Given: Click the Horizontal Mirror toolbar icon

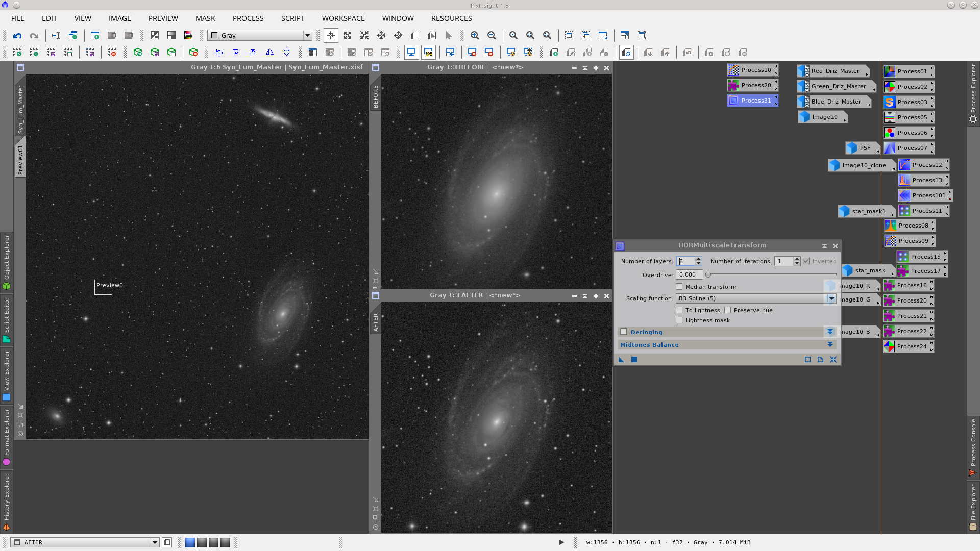Looking at the screenshot, I should [269, 52].
